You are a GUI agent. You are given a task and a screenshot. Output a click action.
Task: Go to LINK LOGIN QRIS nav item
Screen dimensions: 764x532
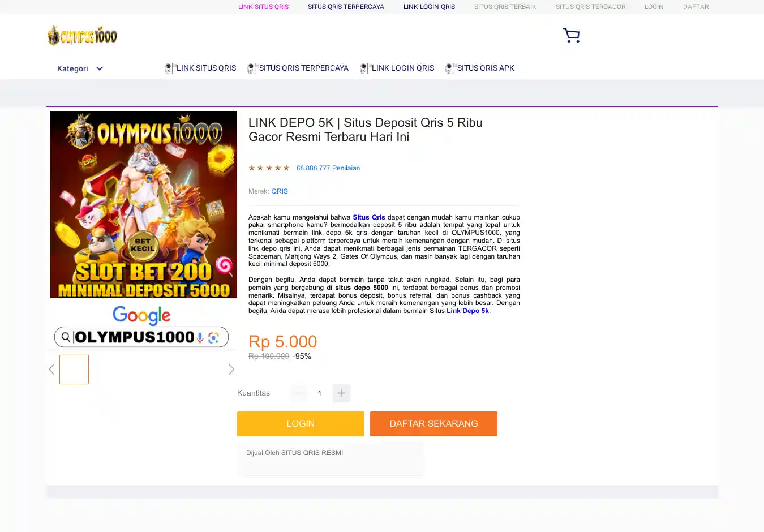coord(402,68)
